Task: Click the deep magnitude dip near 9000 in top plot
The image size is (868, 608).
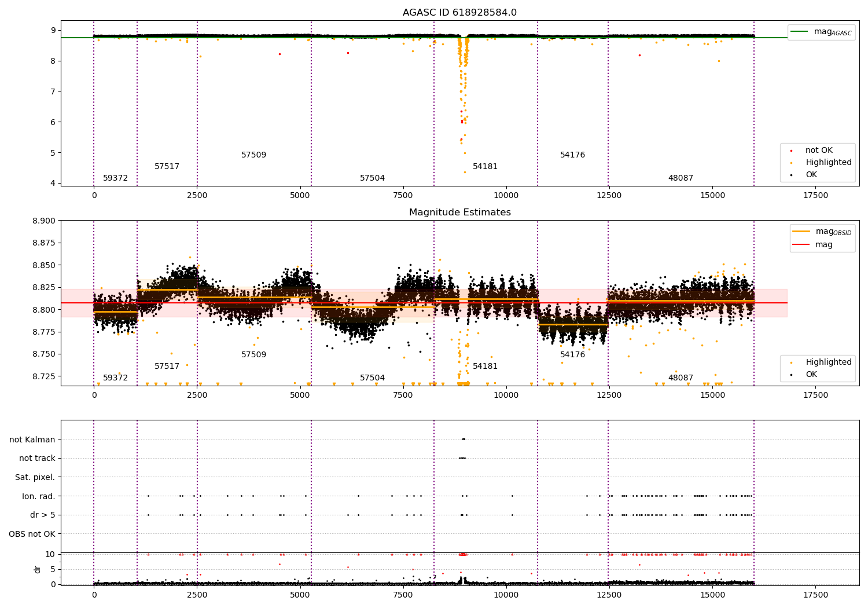Action: [x=463, y=104]
